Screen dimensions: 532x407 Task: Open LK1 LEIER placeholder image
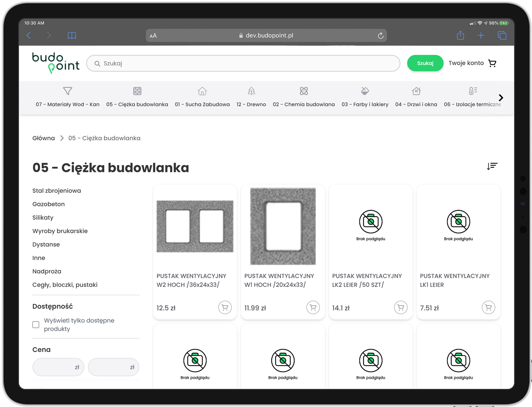pyautogui.click(x=459, y=225)
